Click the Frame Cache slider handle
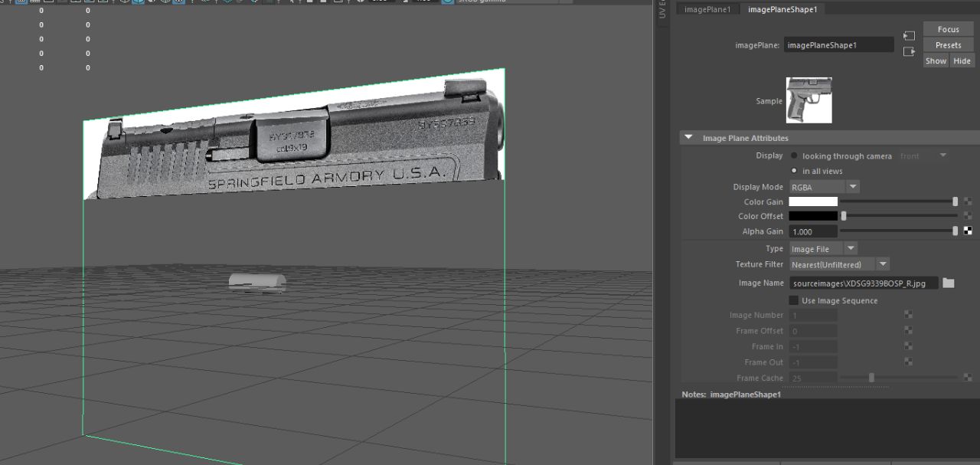This screenshot has width=980, height=465. point(871,378)
